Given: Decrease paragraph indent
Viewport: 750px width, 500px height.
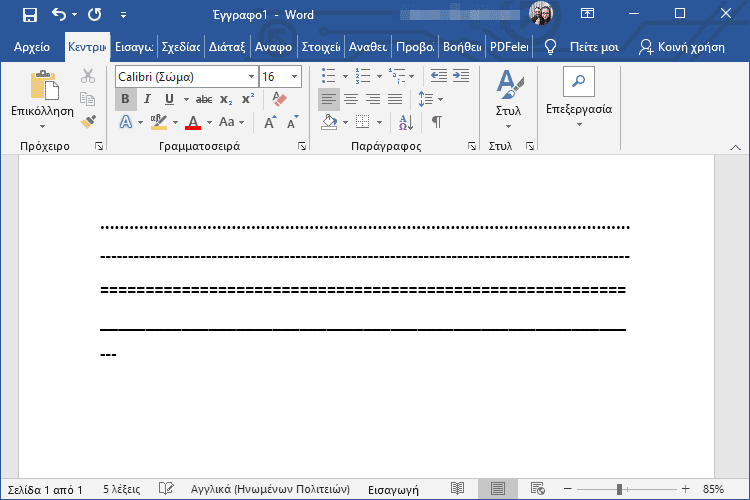Looking at the screenshot, I should 439,76.
